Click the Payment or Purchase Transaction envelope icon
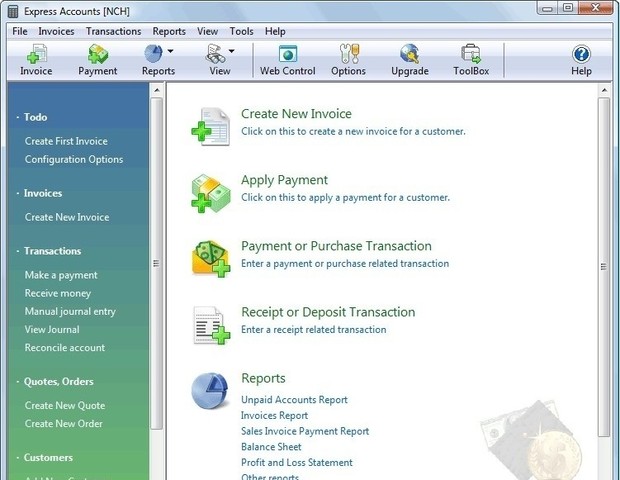Viewport: 620px width, 480px height. point(211,259)
